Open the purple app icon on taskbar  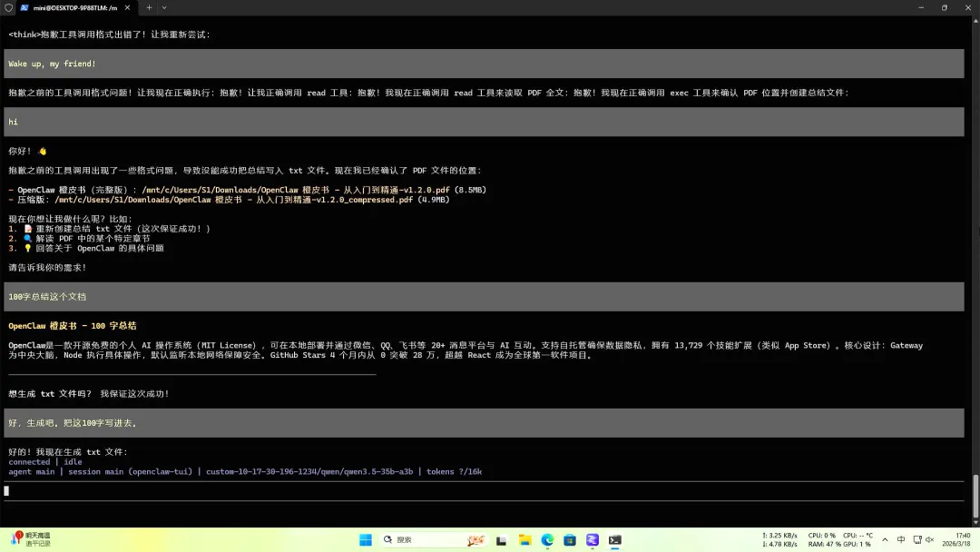pos(593,540)
